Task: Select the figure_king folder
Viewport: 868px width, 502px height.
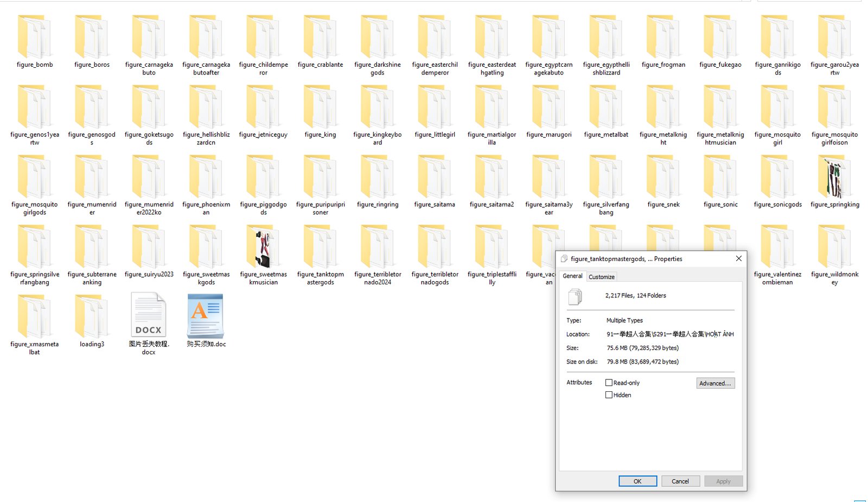Action: (x=320, y=107)
